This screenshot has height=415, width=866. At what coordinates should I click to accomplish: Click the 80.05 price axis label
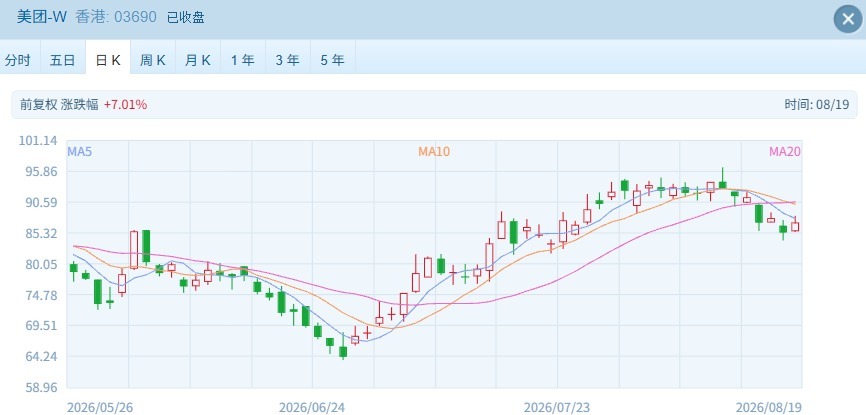pyautogui.click(x=41, y=265)
